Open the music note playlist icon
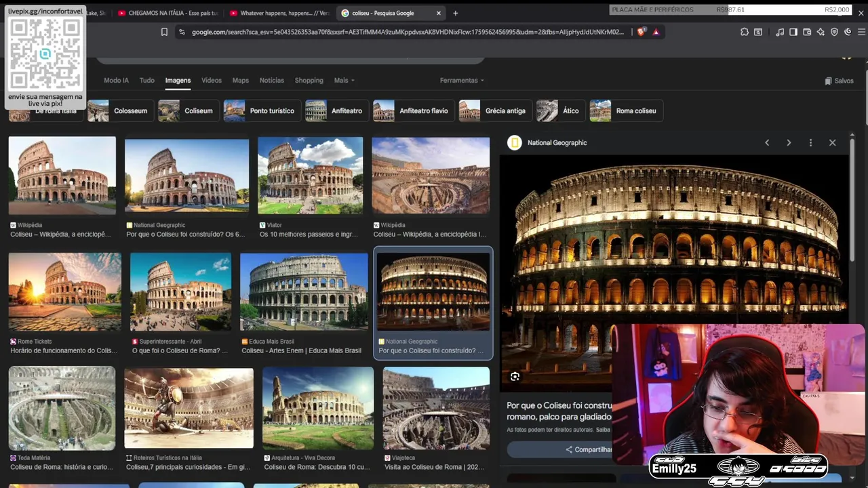Viewport: 868px width, 488px height. pyautogui.click(x=780, y=32)
